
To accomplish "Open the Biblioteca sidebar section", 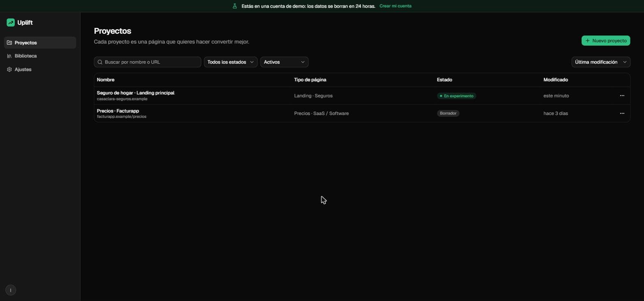I will [x=40, y=56].
